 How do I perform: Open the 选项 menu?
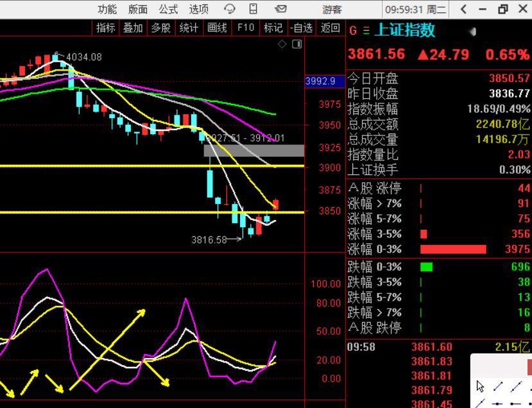(199, 9)
